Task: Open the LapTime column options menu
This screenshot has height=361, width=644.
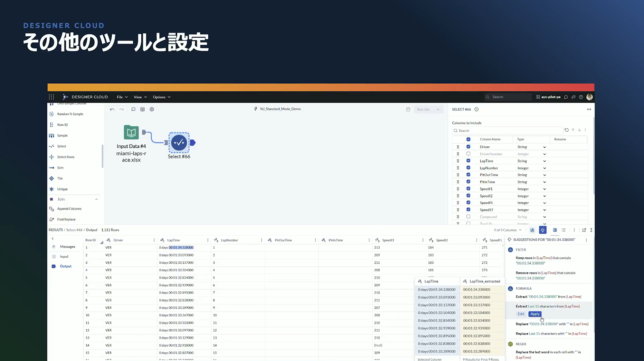Action: (208, 240)
